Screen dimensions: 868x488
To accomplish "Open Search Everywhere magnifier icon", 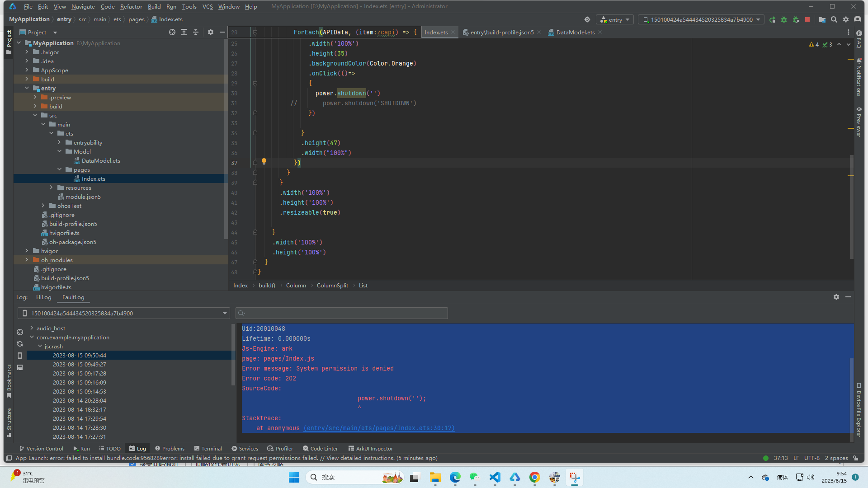I will click(834, 19).
